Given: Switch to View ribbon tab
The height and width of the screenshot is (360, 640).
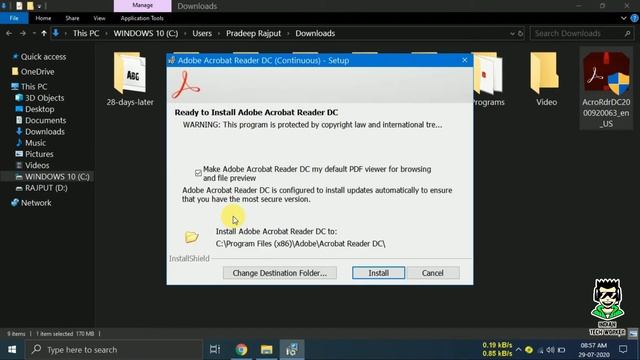Looking at the screenshot, I should tap(99, 18).
